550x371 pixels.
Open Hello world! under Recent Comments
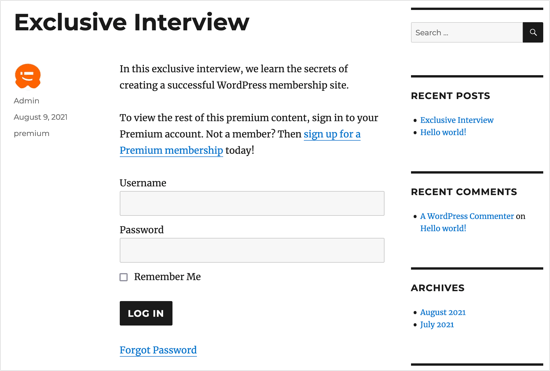tap(443, 228)
